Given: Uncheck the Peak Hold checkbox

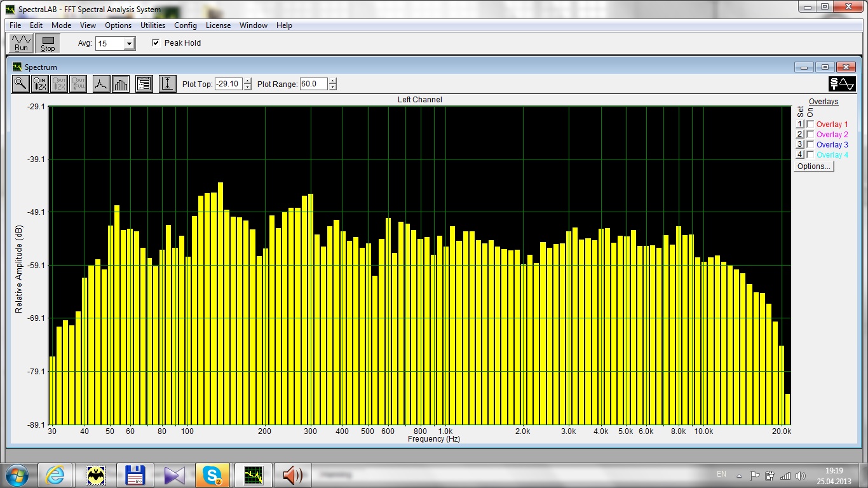Looking at the screenshot, I should click(156, 43).
